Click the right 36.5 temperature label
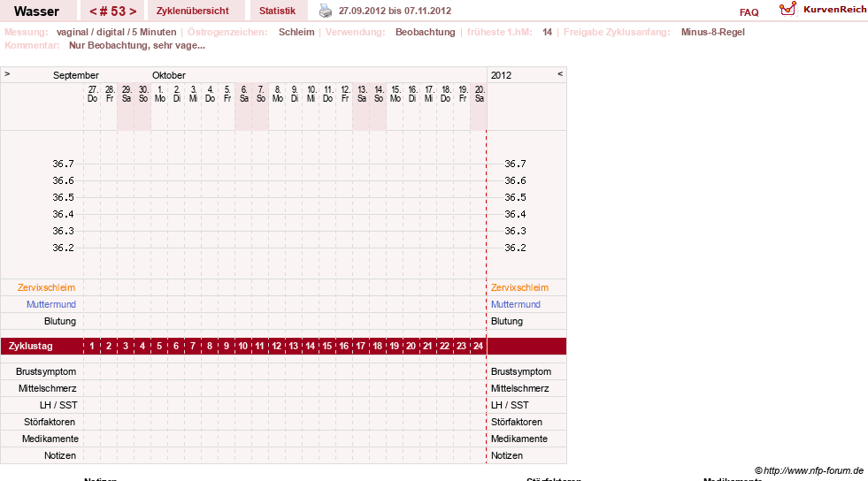The width and height of the screenshot is (868, 481). pos(515,197)
